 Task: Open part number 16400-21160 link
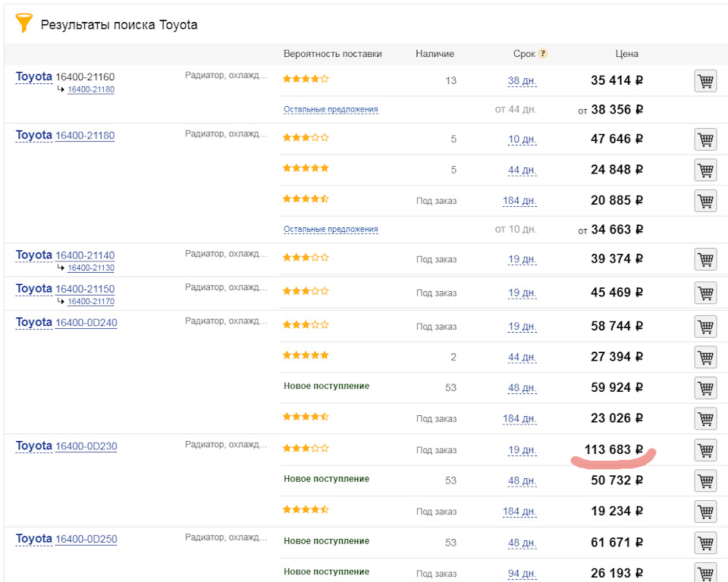(x=85, y=77)
